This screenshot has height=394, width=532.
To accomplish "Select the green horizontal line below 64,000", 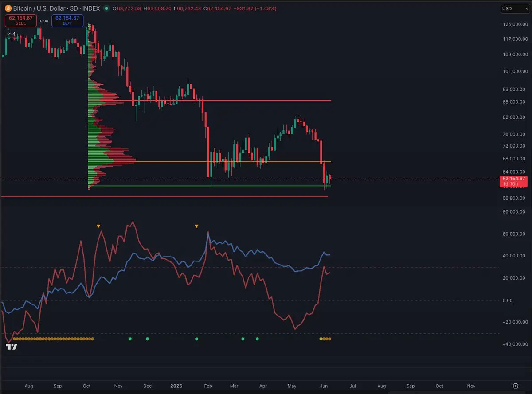I will pyautogui.click(x=209, y=186).
